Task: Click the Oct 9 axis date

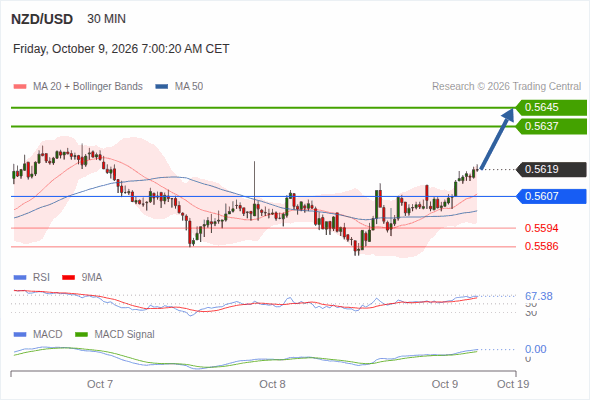Action: pos(445,384)
